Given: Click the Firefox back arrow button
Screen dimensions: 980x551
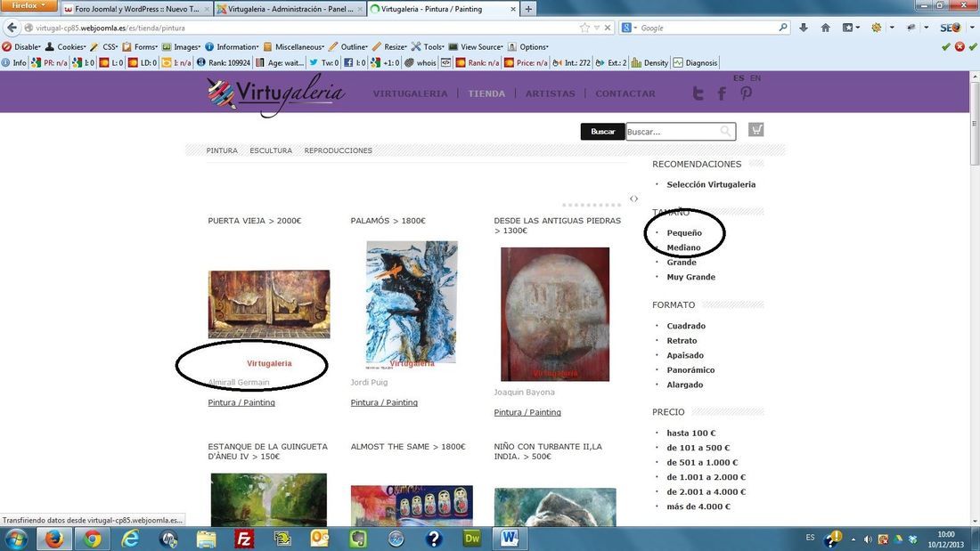Looking at the screenshot, I should point(12,28).
